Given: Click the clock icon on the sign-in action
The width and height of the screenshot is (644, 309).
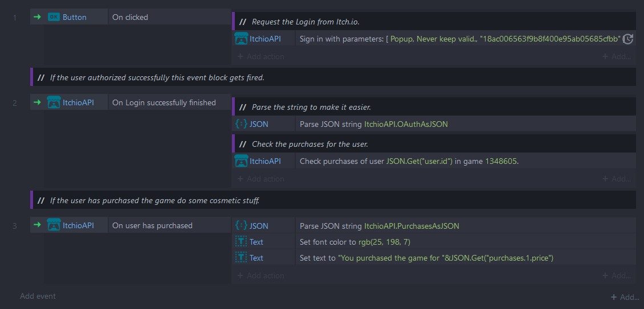Looking at the screenshot, I should click(x=627, y=39).
